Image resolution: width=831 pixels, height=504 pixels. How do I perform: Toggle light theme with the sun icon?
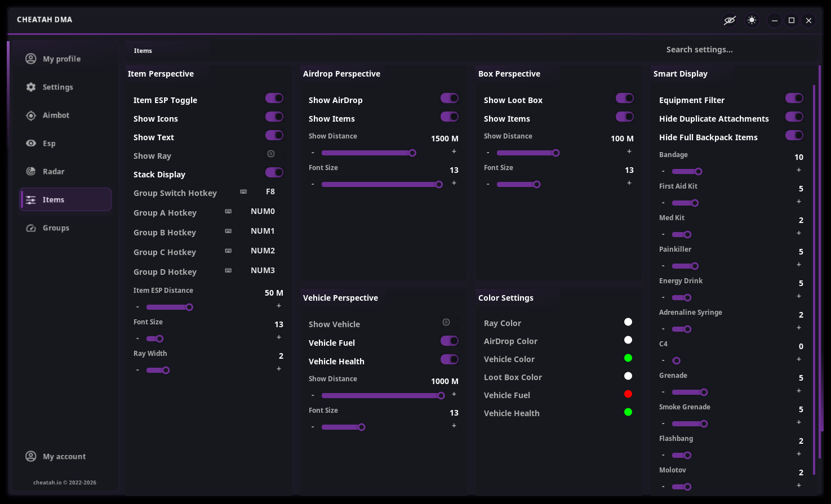pyautogui.click(x=752, y=20)
